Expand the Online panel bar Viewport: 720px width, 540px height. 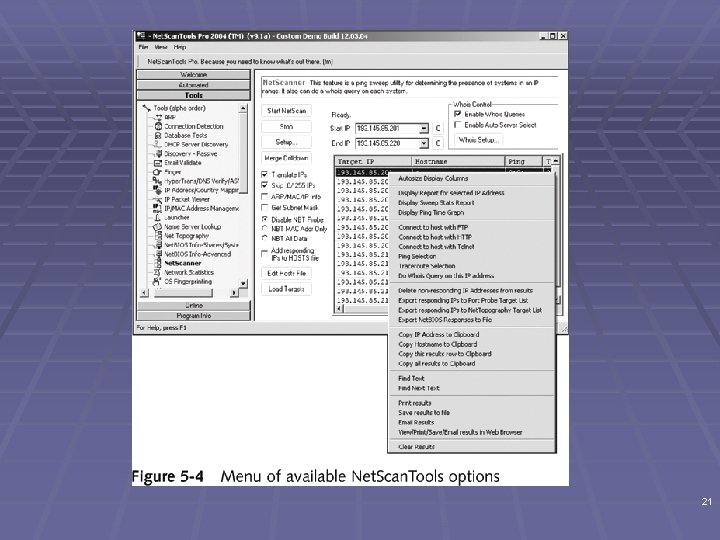click(x=194, y=305)
